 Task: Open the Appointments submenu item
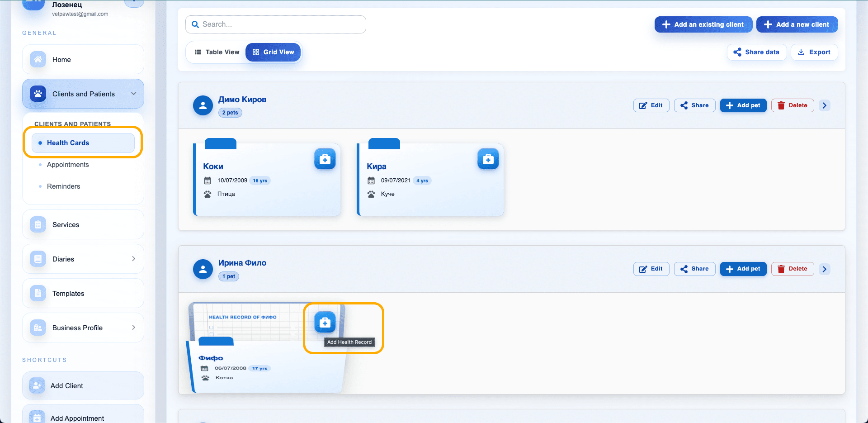pos(68,165)
